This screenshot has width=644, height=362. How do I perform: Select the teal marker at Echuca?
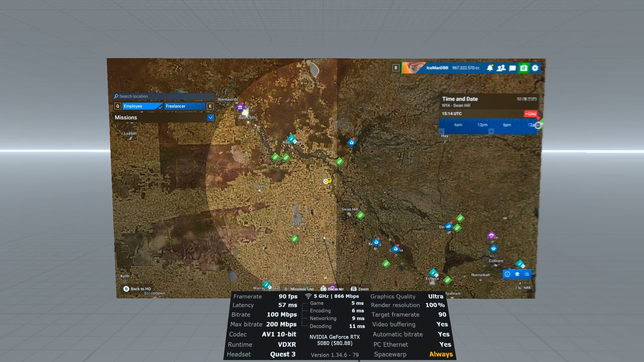(433, 273)
